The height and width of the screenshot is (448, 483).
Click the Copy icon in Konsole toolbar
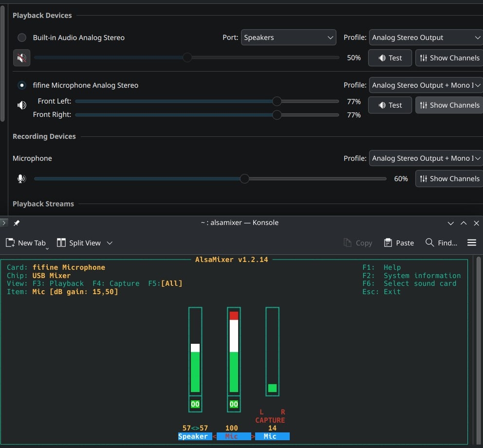click(348, 243)
